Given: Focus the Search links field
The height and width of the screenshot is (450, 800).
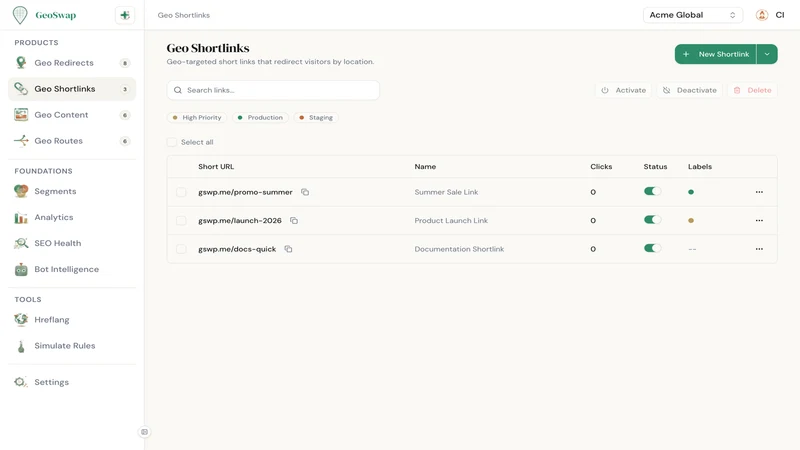Looking at the screenshot, I should click(x=273, y=90).
